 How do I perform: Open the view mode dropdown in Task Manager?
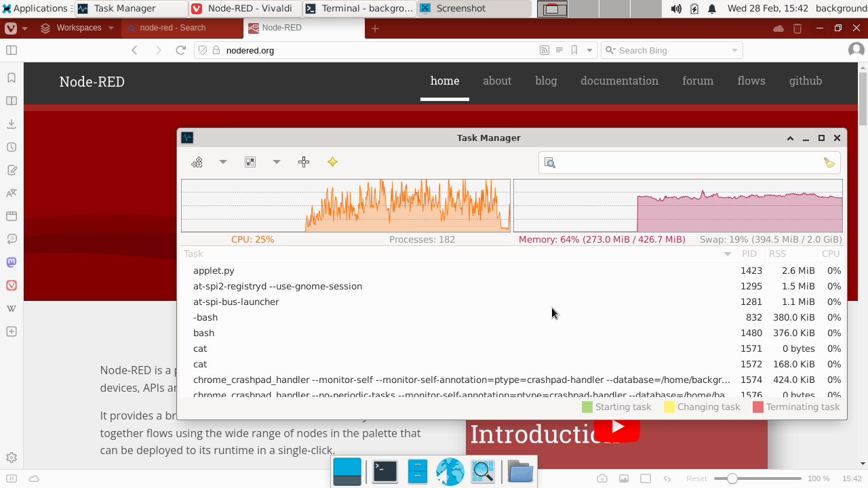(276, 162)
